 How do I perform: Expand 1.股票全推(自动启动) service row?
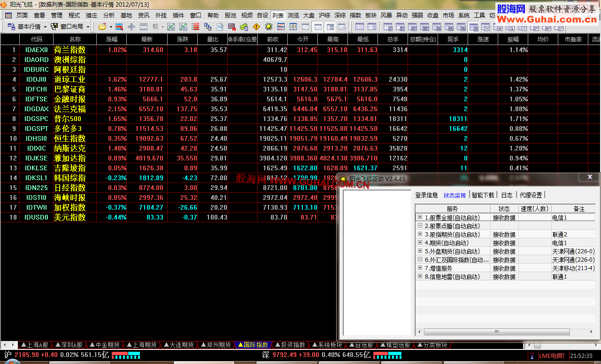(420, 217)
